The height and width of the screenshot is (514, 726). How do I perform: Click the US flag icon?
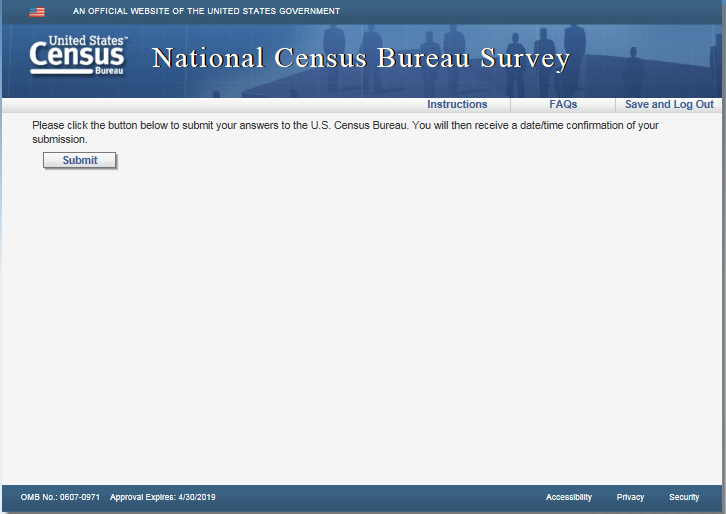[x=37, y=12]
